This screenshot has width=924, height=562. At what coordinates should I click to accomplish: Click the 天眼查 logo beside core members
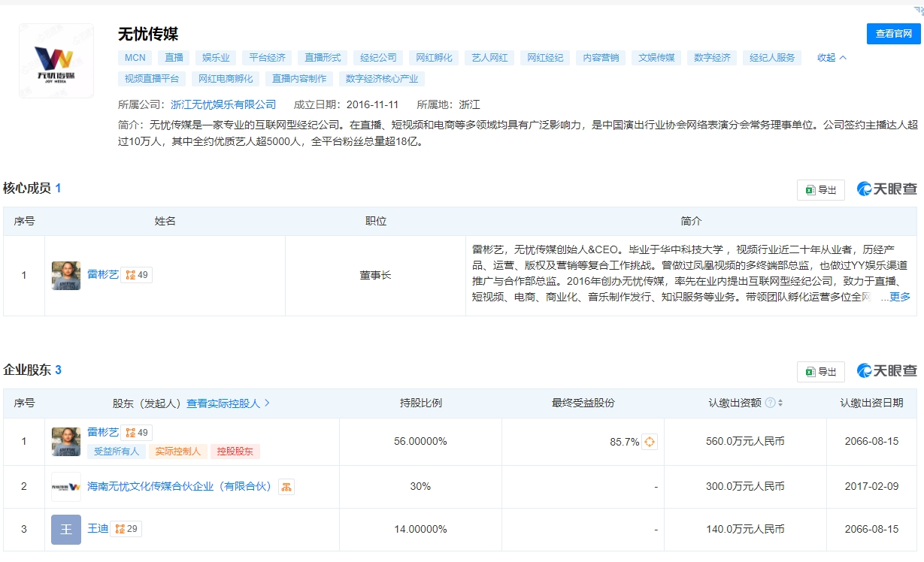(887, 189)
